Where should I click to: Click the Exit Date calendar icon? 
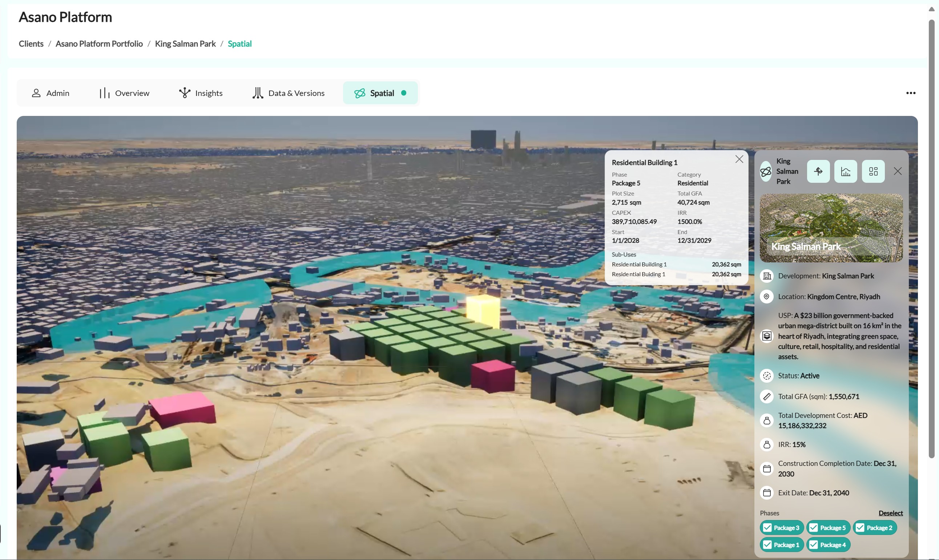coord(767,493)
